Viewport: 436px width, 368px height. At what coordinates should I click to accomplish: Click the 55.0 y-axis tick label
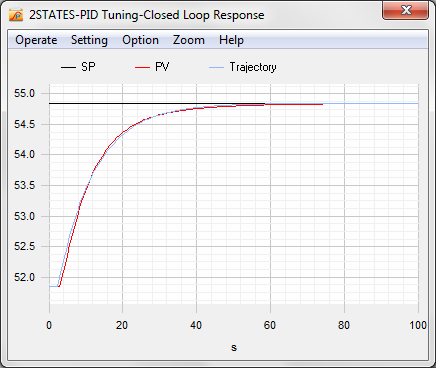[24, 93]
